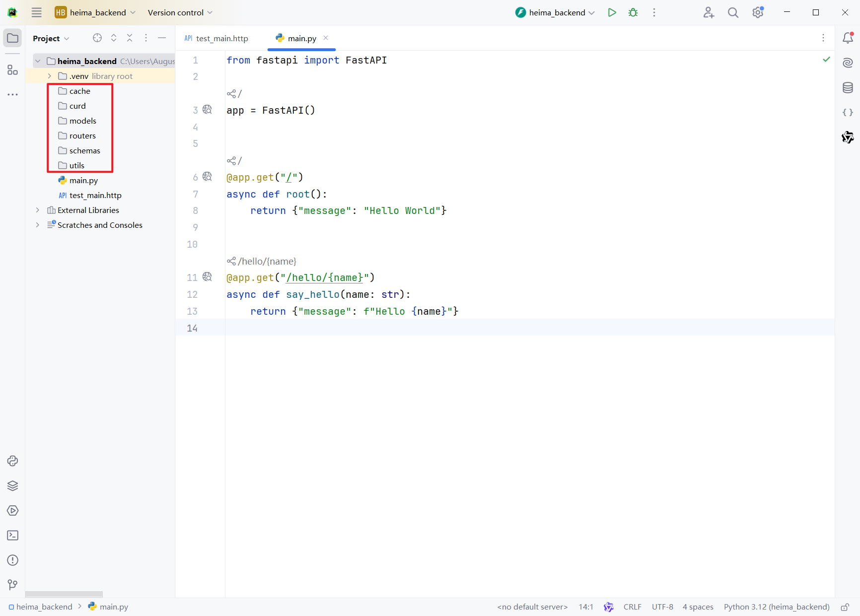Viewport: 860px width, 616px height.
Task: Toggle read-only lock icon in status bar
Action: [845, 607]
